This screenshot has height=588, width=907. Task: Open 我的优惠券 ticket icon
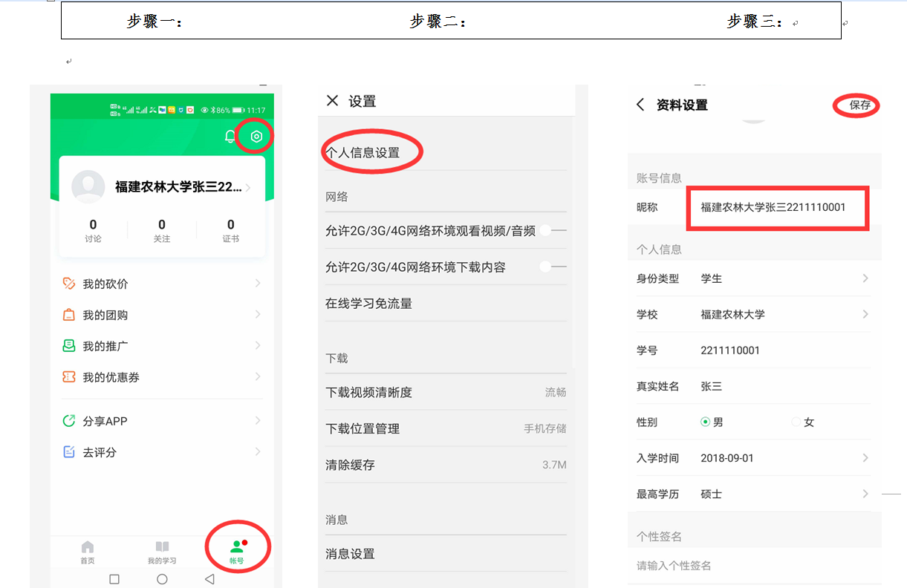[69, 377]
